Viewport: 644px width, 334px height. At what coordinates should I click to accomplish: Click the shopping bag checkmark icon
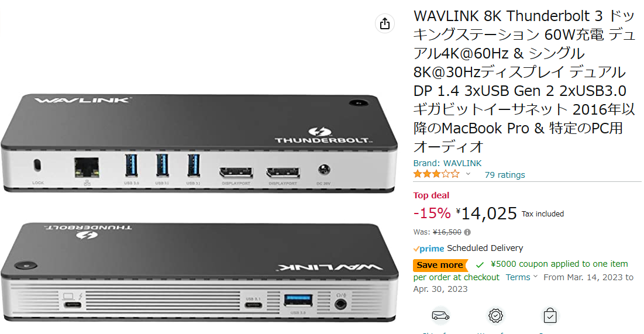point(550,316)
